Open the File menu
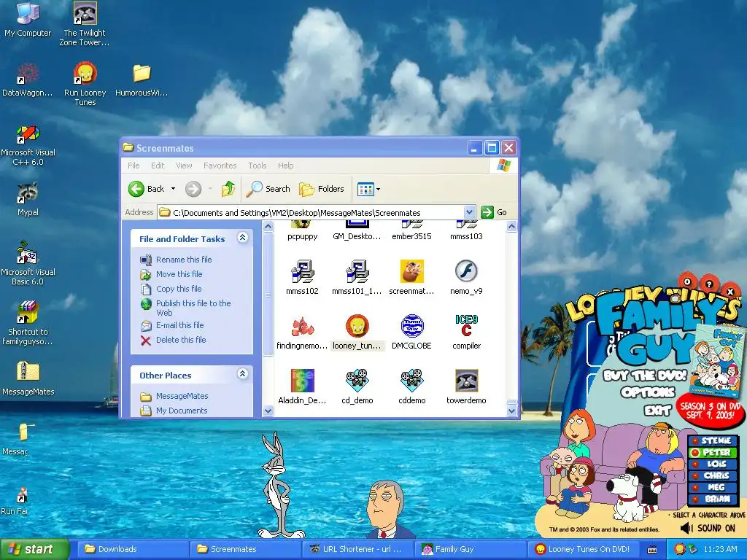Screen dimensions: 747x560 [x=134, y=166]
